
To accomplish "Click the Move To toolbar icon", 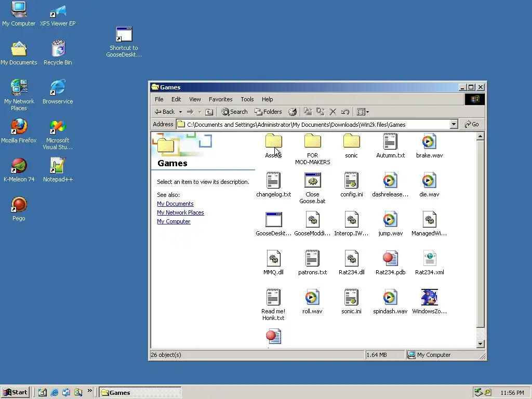I will point(308,112).
